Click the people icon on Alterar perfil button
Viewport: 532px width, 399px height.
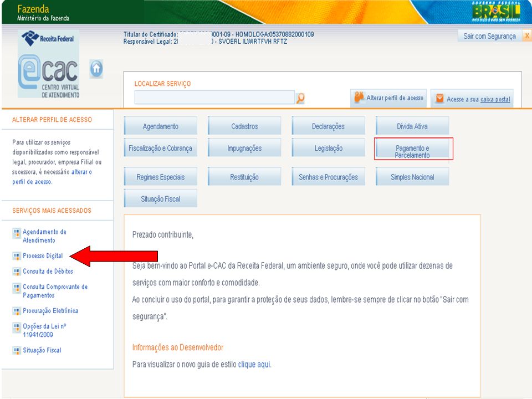pos(359,97)
